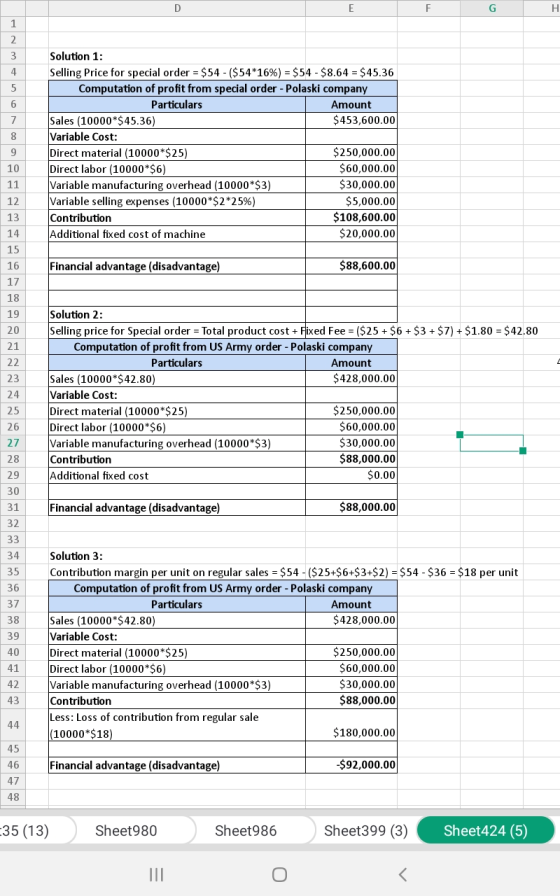Tap the Android back arrow icon
This screenshot has width=560, height=896.
[402, 874]
